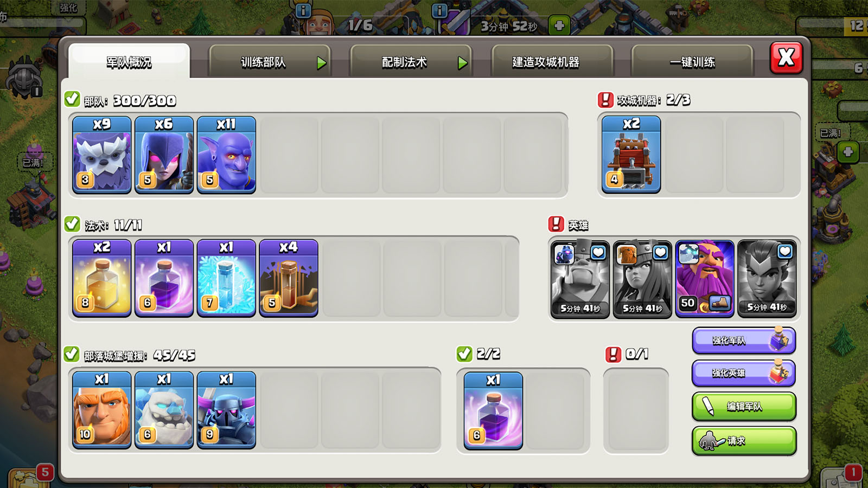Click the 强化军队 potion button

tap(744, 341)
